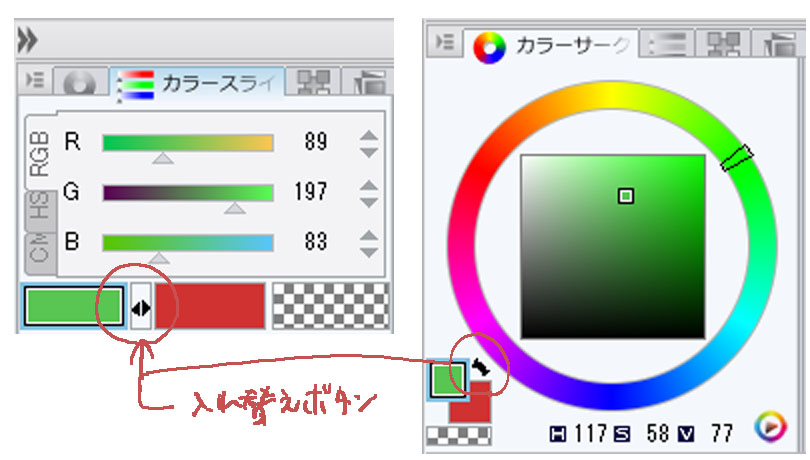810x460 pixels.
Task: Decrease the R value with down arrow
Action: [x=368, y=152]
